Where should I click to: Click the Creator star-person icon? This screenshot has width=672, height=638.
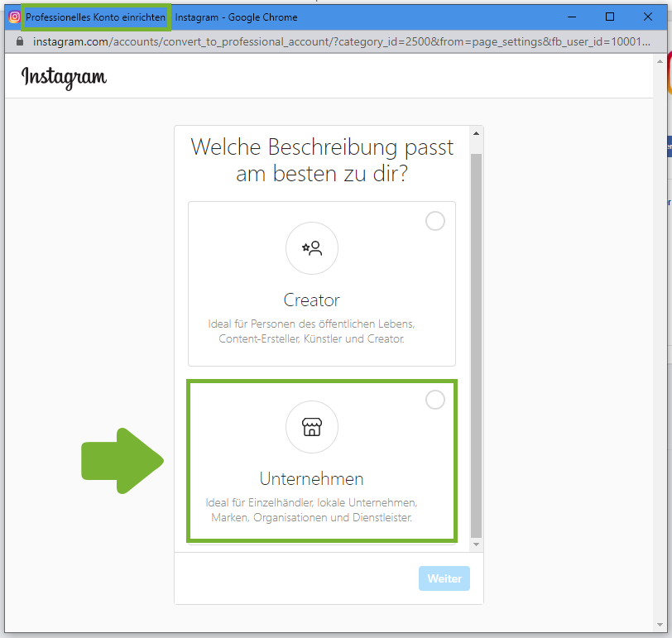[312, 248]
